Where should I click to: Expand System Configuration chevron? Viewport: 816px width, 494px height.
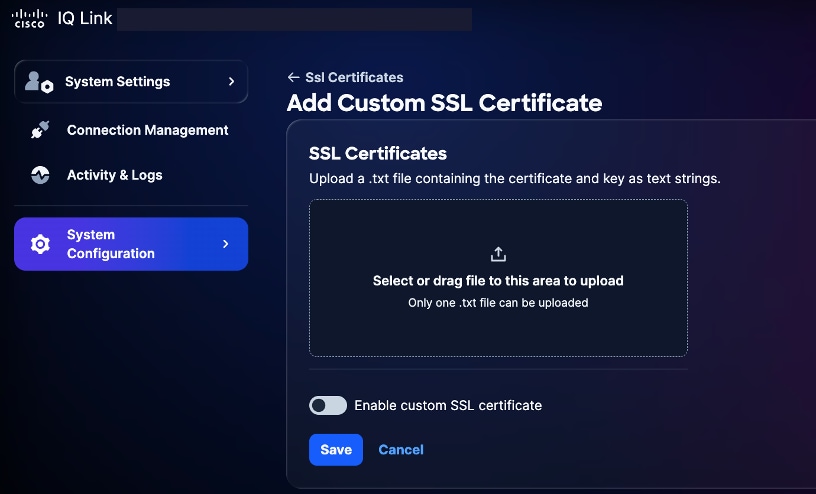(225, 244)
